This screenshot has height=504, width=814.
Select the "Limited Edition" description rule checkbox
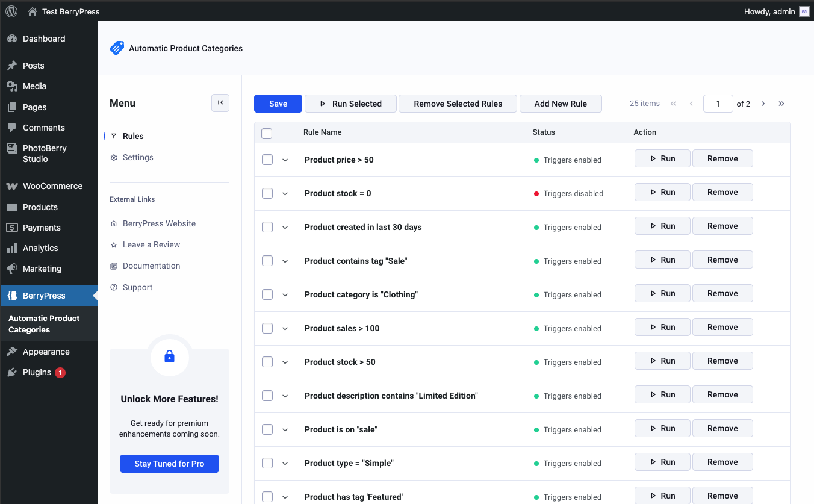[x=267, y=396]
